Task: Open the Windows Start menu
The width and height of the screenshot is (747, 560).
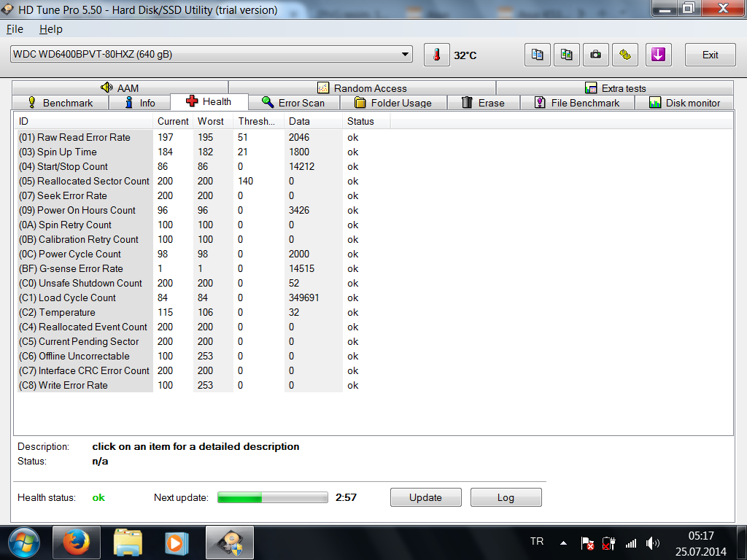Action: click(x=24, y=542)
